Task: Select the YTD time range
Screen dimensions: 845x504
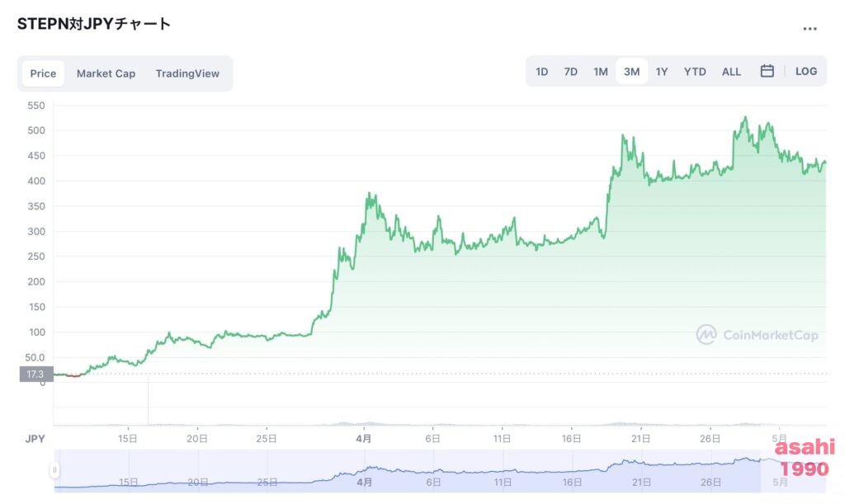Action: 695,72
